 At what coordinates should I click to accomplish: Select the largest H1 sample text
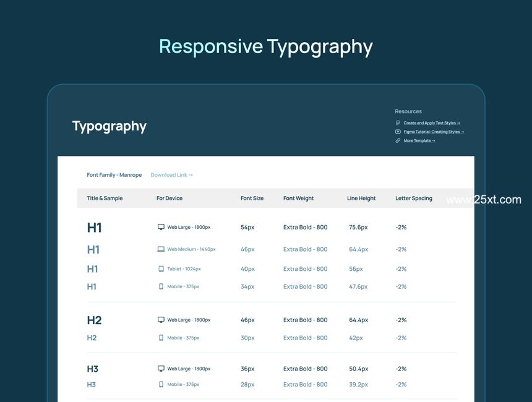point(94,228)
